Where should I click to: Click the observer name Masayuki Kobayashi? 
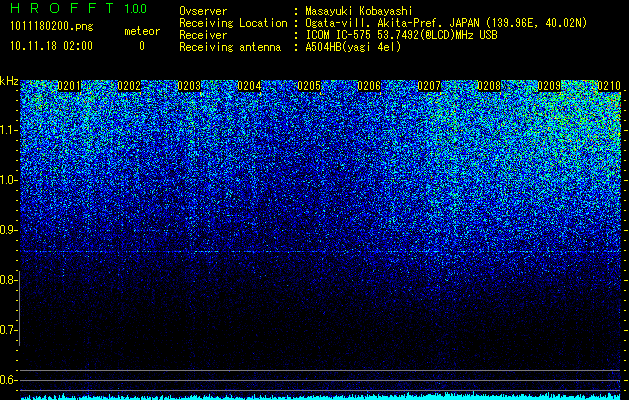click(359, 11)
